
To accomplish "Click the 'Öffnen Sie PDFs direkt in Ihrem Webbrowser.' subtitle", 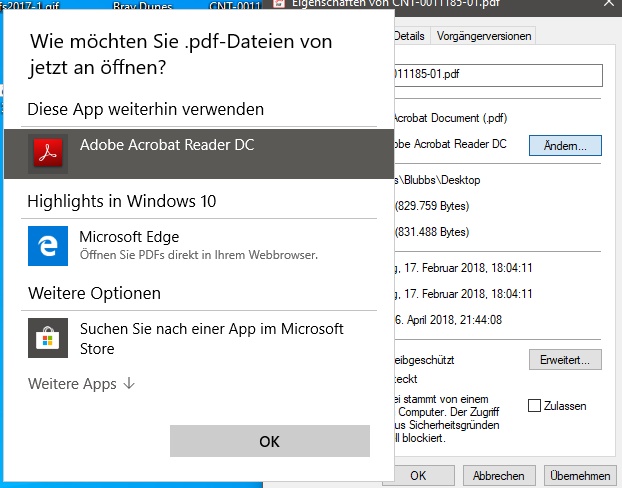I will [x=199, y=255].
